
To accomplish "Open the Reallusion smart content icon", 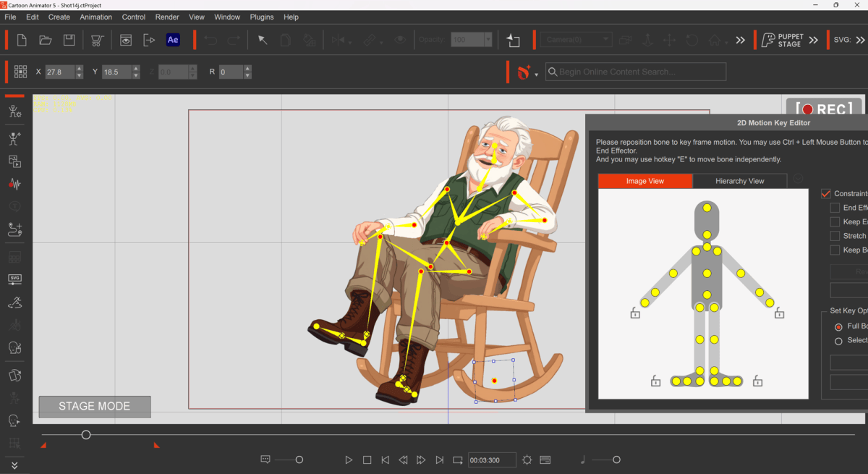I will (523, 72).
